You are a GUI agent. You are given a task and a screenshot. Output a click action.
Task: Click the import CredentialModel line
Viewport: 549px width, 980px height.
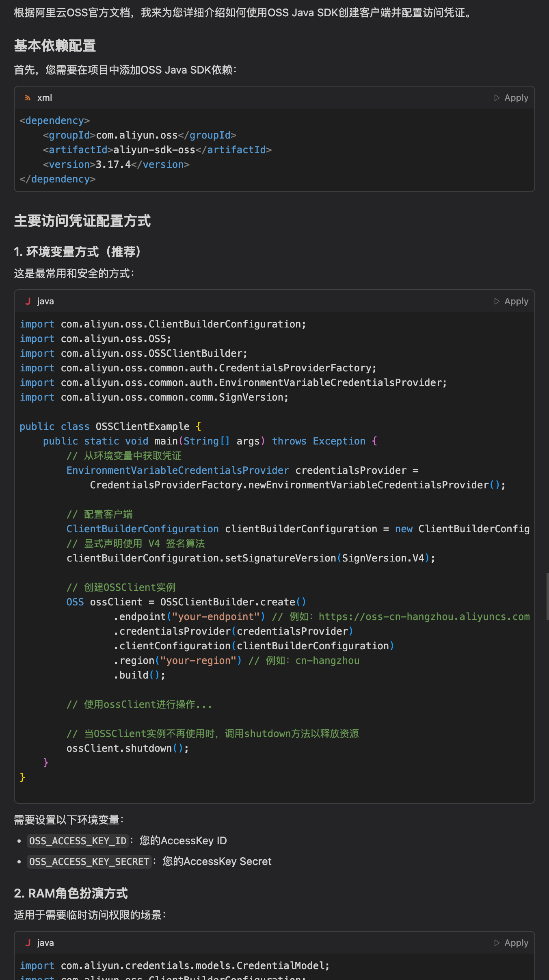(175, 966)
